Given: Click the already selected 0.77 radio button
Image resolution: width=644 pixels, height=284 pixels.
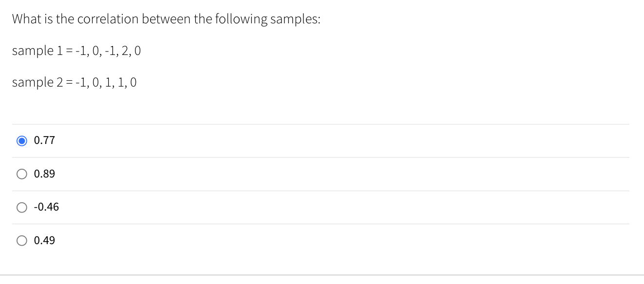Looking at the screenshot, I should pos(22,140).
